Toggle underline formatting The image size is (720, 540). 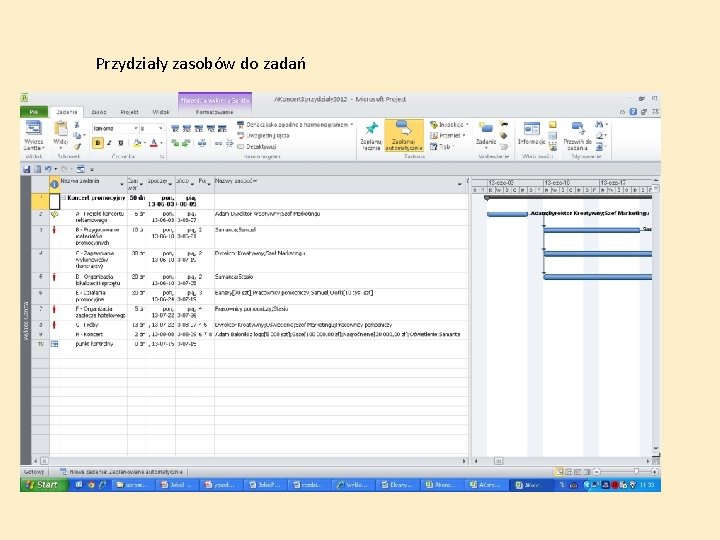click(121, 143)
